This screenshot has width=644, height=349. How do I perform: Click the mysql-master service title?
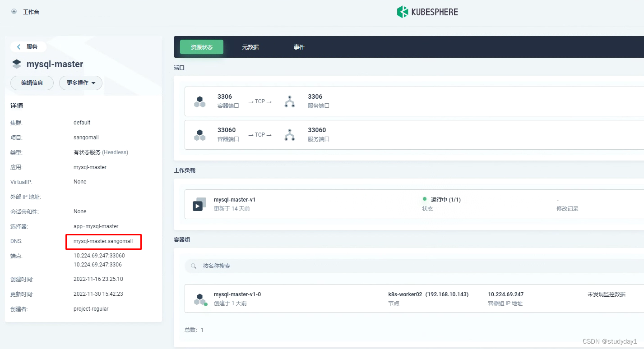point(55,64)
